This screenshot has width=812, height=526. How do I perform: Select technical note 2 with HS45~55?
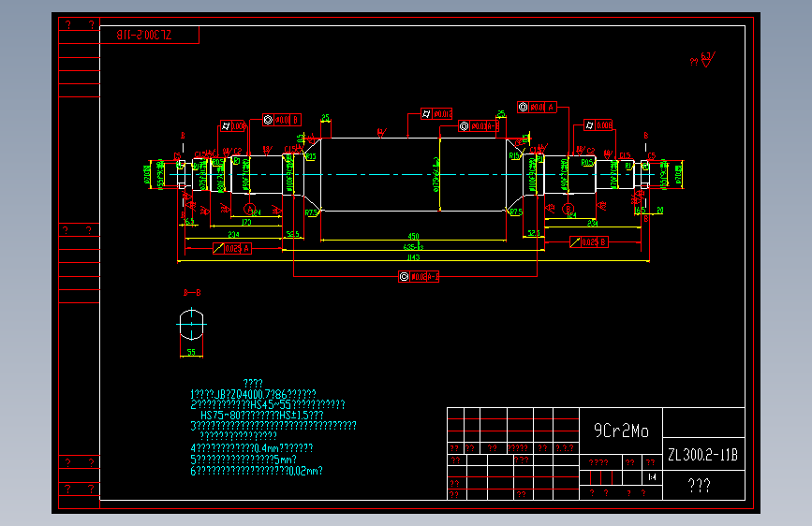(x=267, y=404)
